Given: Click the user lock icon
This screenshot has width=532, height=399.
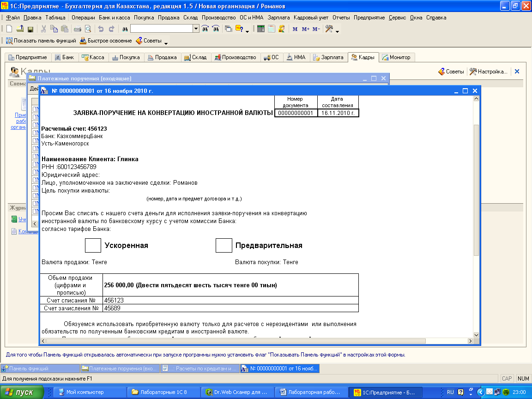Looking at the screenshot, I should (x=282, y=29).
